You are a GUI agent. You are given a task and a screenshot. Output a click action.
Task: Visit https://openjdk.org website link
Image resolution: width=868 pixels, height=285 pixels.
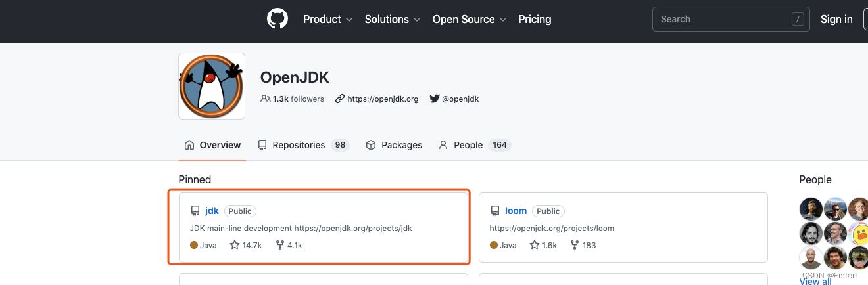(383, 99)
